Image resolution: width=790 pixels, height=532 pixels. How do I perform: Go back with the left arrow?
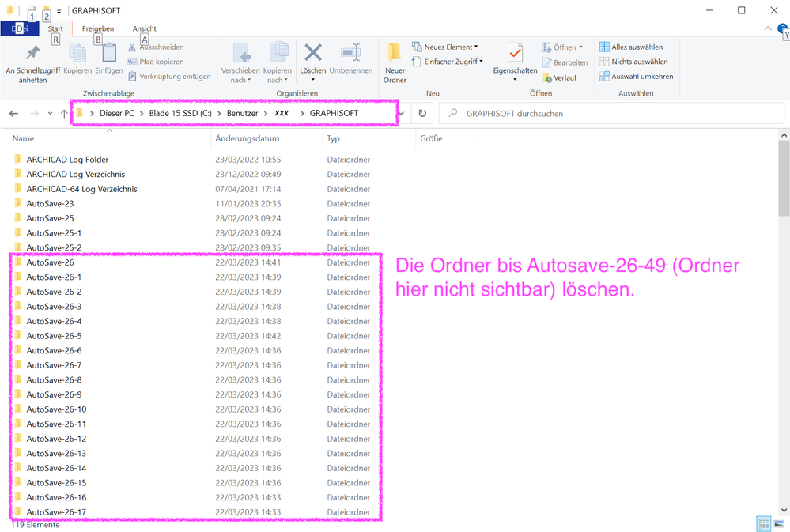[x=13, y=113]
